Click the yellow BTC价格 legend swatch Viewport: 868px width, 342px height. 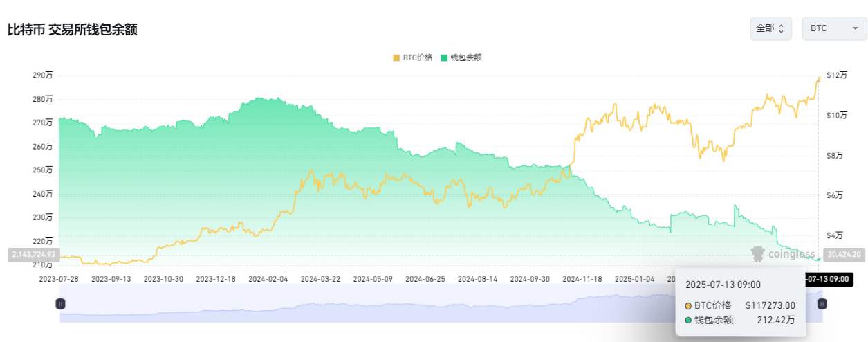[396, 57]
